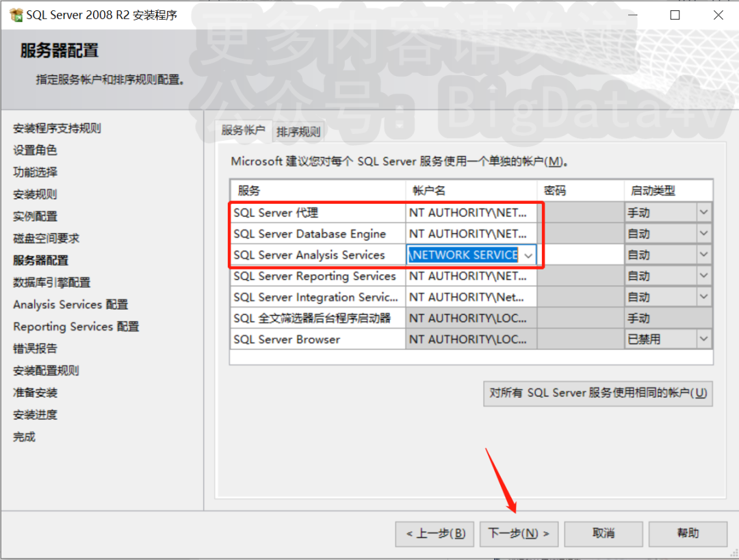
Task: Click the account name cell for Database Engine
Action: [x=471, y=234]
